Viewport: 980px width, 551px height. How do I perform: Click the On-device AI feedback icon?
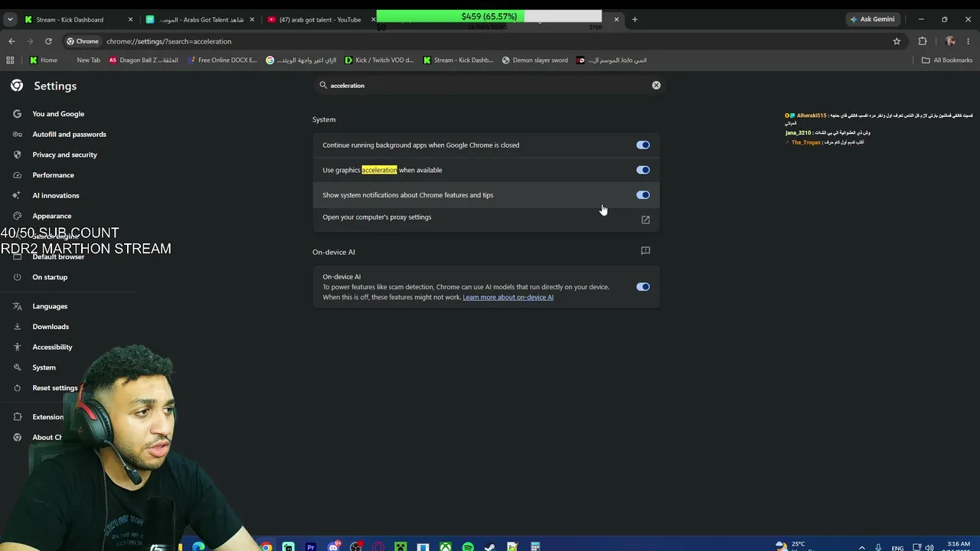pyautogui.click(x=645, y=251)
